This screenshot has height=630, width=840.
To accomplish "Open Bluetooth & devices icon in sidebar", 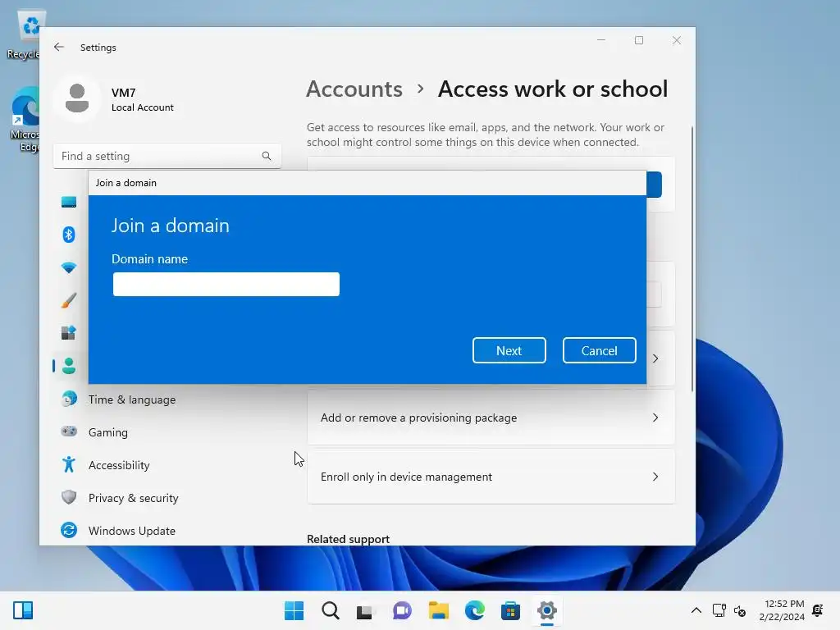I will (x=69, y=235).
